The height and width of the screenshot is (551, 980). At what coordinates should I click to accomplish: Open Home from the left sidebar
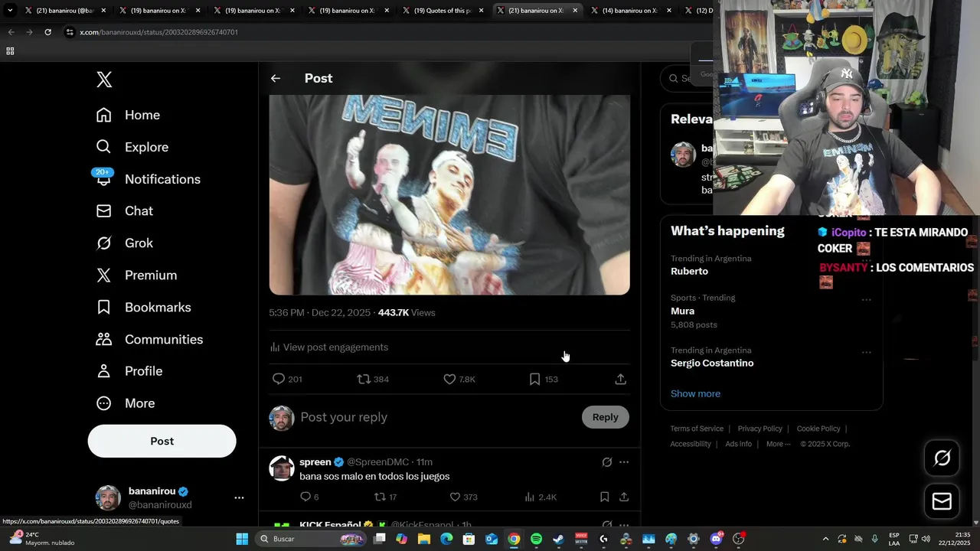128,115
